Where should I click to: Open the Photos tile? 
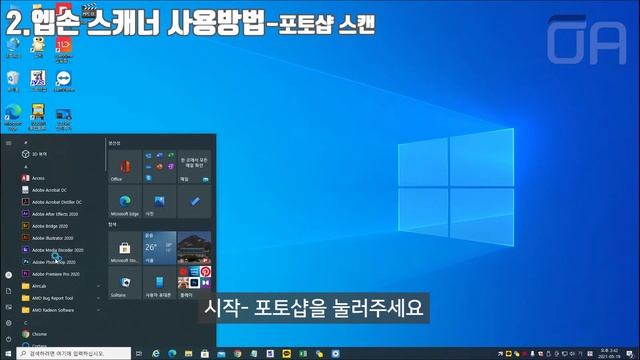point(160,201)
